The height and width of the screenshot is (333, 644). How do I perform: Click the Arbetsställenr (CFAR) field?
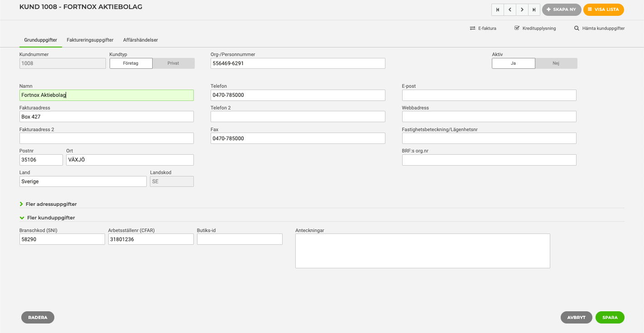[x=151, y=239]
